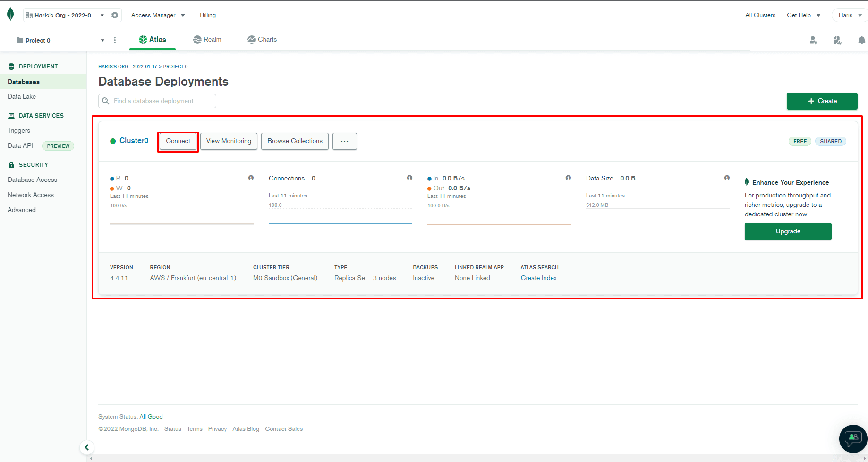
Task: Click the invite user icon
Action: tap(813, 40)
